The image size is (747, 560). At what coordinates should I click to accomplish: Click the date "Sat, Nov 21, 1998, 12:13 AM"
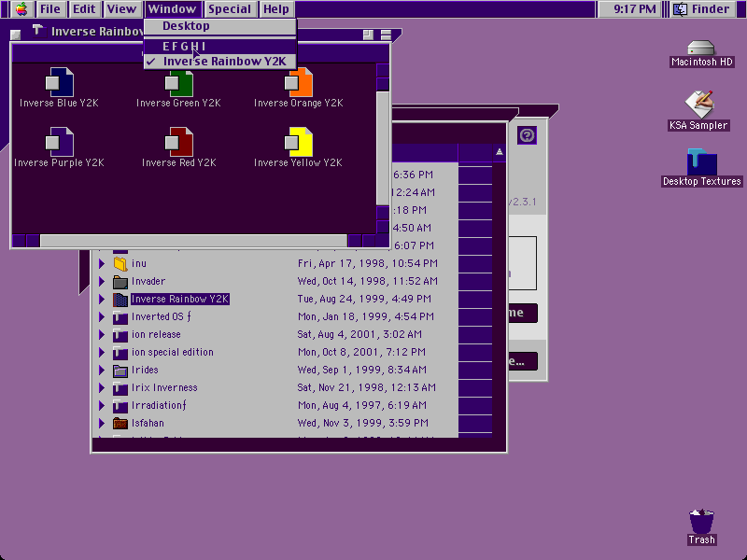(366, 388)
